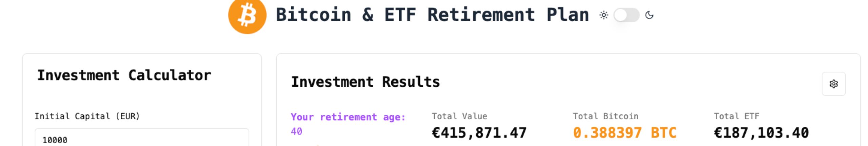The width and height of the screenshot is (868, 146).
Task: Click the orange Bitcoin logo
Action: tap(247, 15)
